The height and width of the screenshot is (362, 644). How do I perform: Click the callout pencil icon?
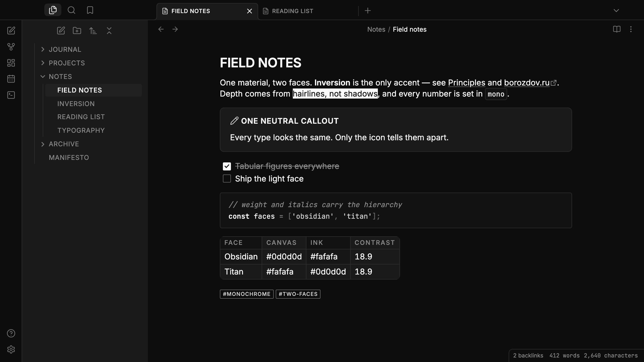(234, 121)
